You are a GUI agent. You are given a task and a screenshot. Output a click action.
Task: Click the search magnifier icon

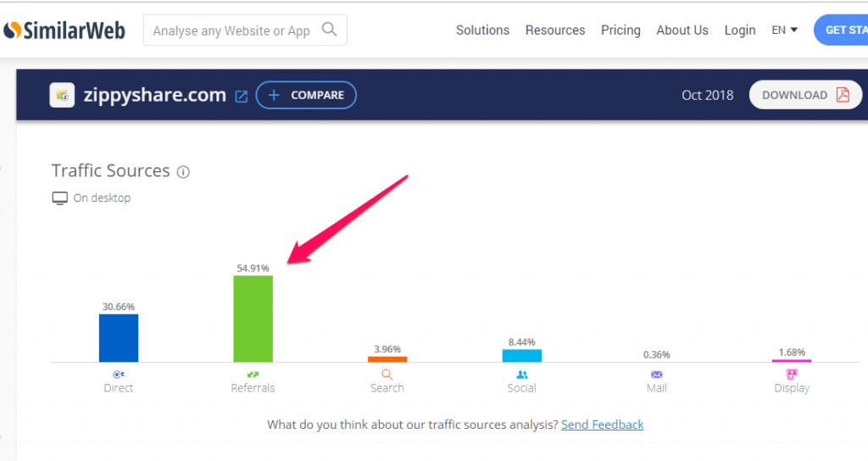330,30
